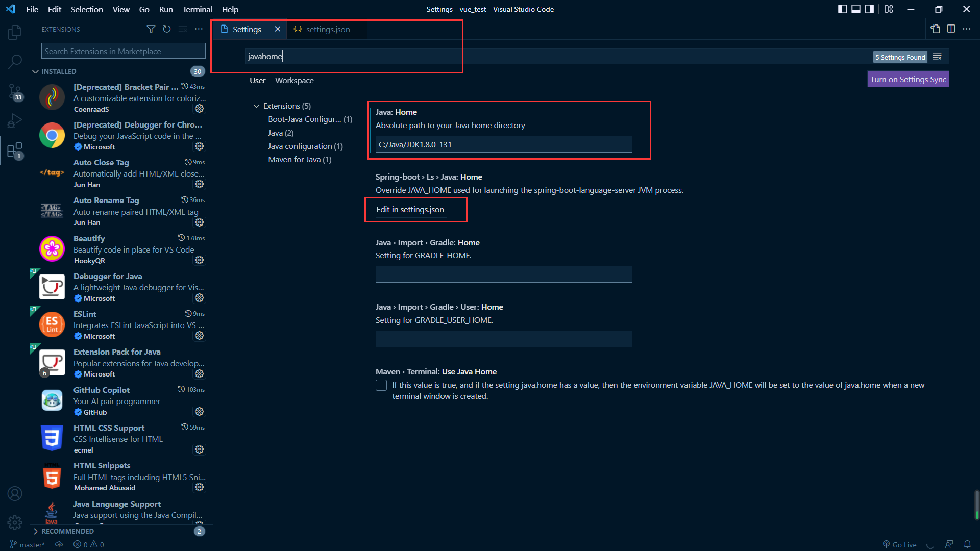The width and height of the screenshot is (980, 551).
Task: Click Turn on Settings Sync button
Action: click(x=908, y=79)
